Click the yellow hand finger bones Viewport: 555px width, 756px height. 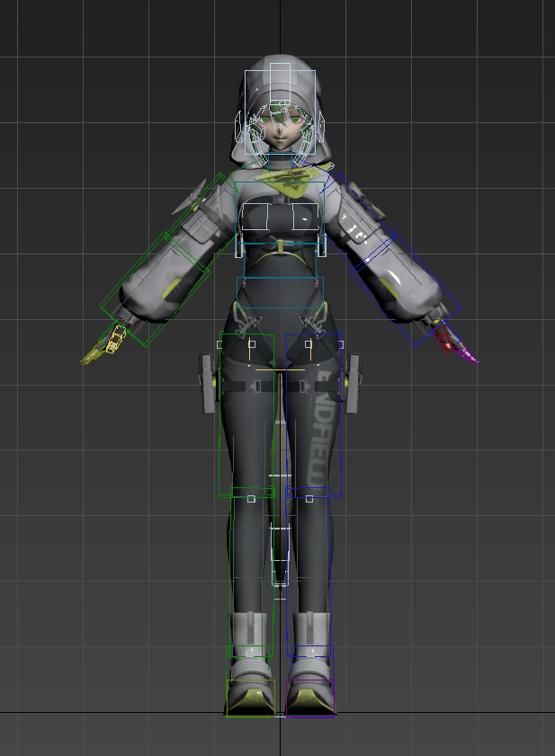110,342
